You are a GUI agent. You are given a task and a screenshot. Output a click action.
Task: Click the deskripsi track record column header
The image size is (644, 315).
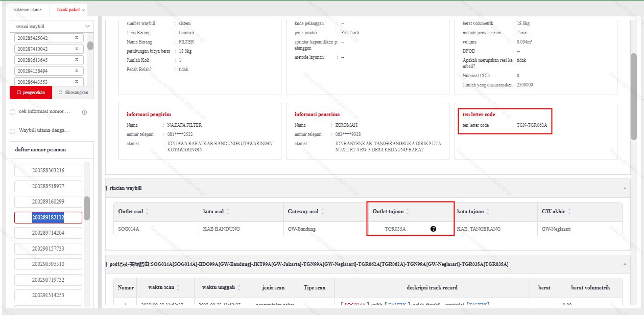click(432, 287)
